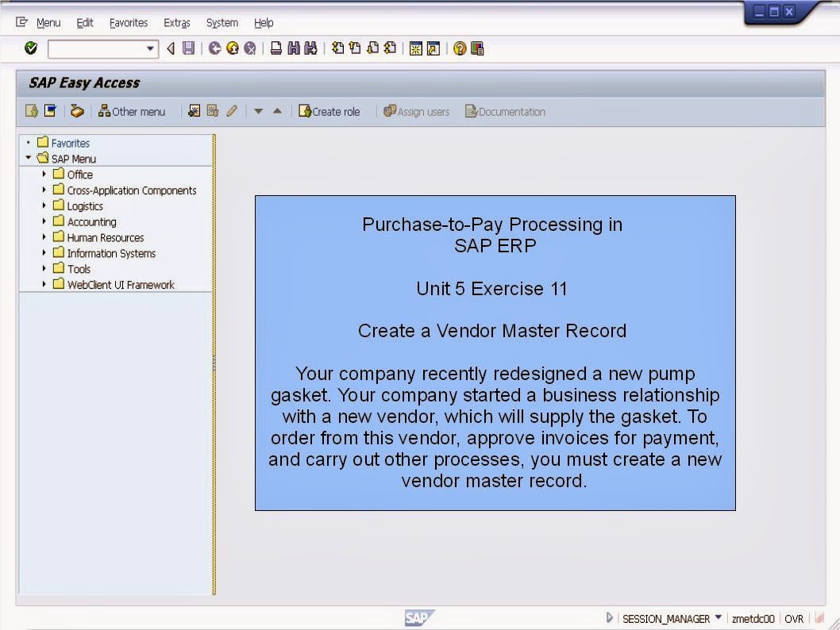Click the First Page icon
Viewport: 840px width, 630px height.
click(x=337, y=48)
